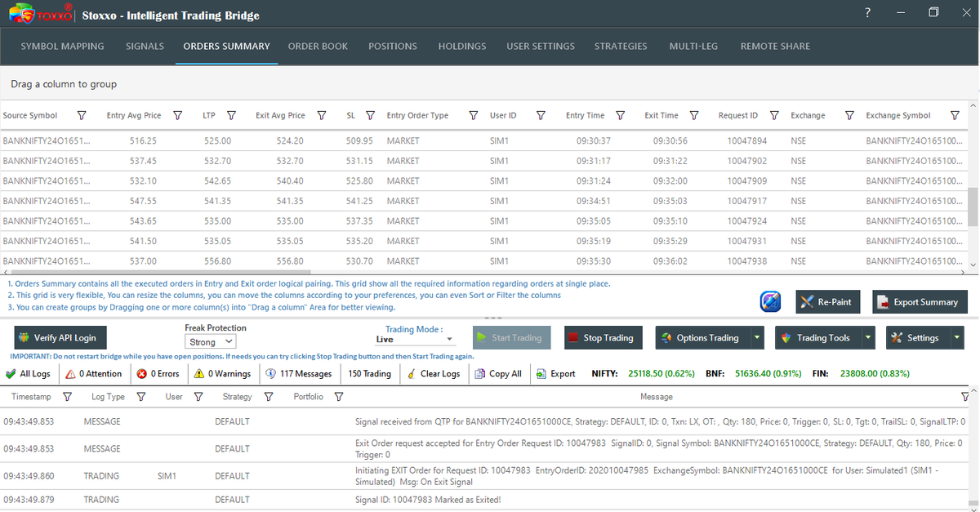Filter the Exchange Symbol column

pos(955,116)
